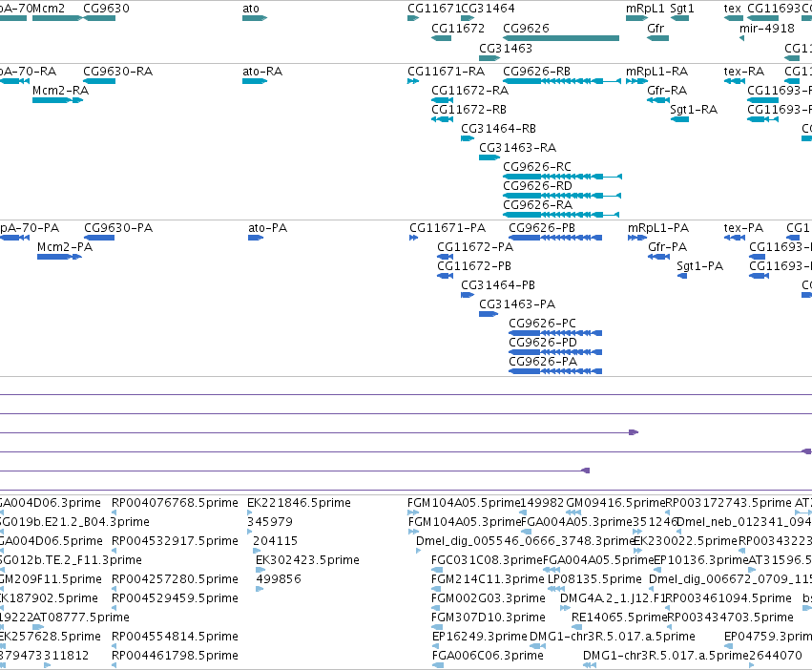Click the 'tex-PA' protein name
Image resolution: width=812 pixels, height=670 pixels.
point(743,228)
